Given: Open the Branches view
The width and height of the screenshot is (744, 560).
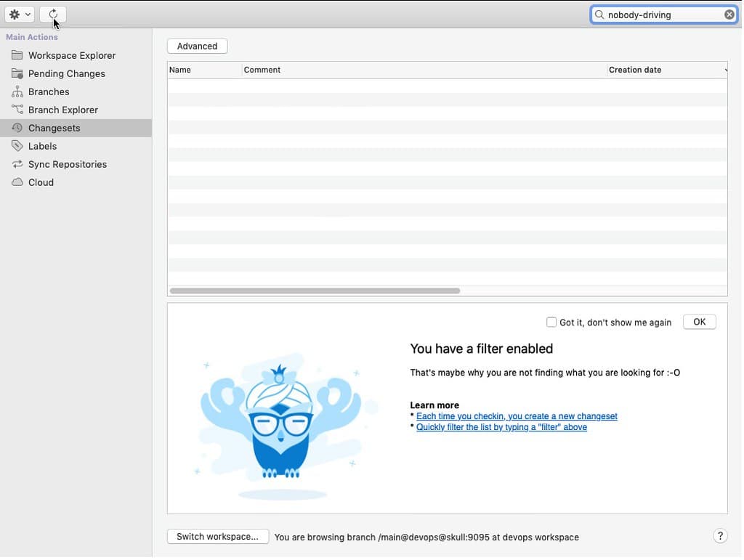Looking at the screenshot, I should coord(49,92).
